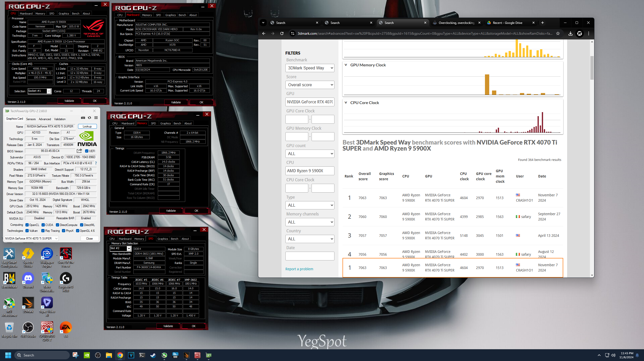Image resolution: width=644 pixels, height=361 pixels.
Task: Open File Explorer from taskbar
Action: pos(109,355)
